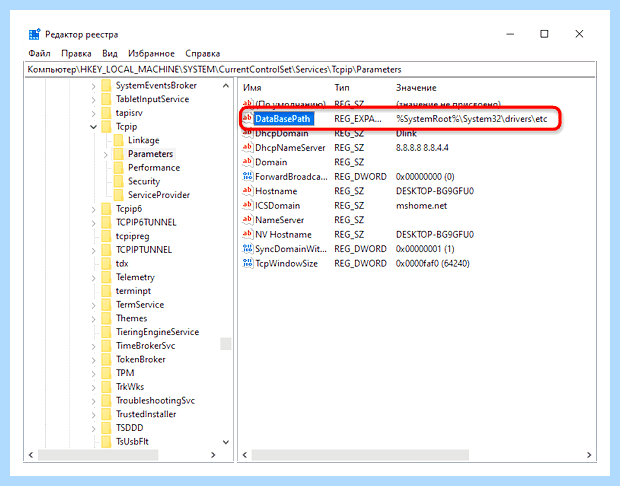Screen dimensions: 620x486
Task: Select the Performance folder icon
Action: point(118,168)
